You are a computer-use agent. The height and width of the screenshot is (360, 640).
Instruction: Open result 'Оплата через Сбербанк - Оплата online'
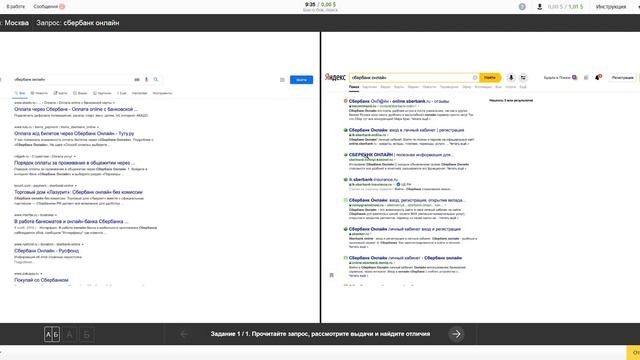pyautogui.click(x=76, y=109)
